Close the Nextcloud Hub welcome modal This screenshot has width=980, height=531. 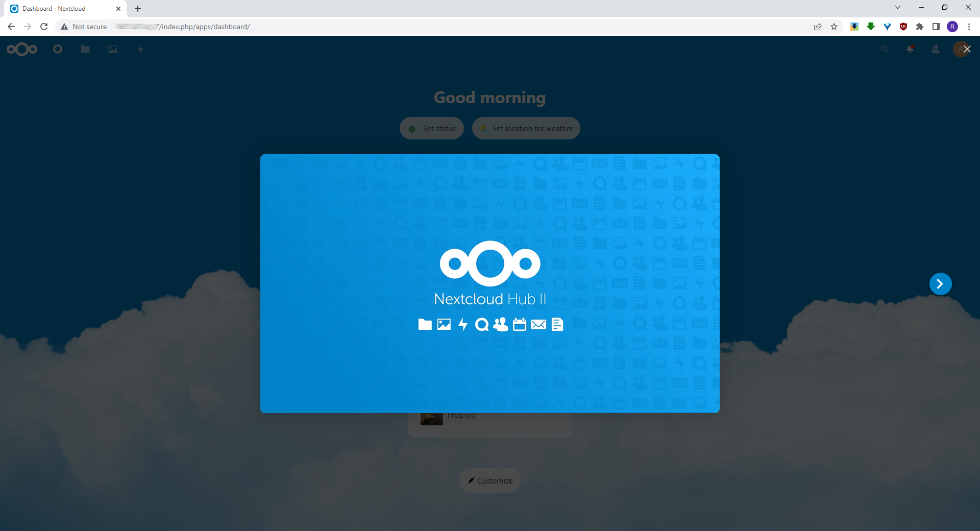967,49
